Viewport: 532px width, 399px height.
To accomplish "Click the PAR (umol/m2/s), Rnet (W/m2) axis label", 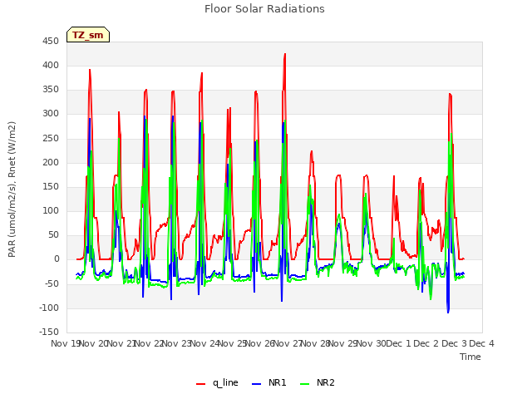I will 12,190.
